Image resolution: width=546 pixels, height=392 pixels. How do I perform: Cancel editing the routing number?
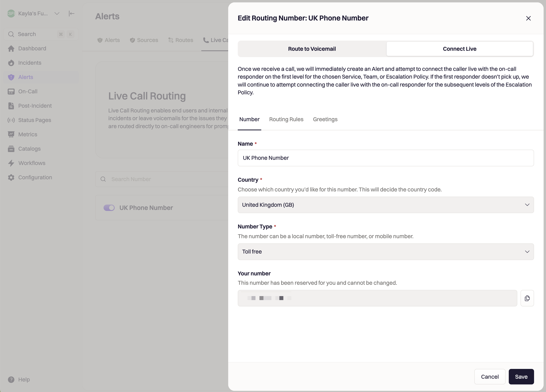[x=489, y=377]
